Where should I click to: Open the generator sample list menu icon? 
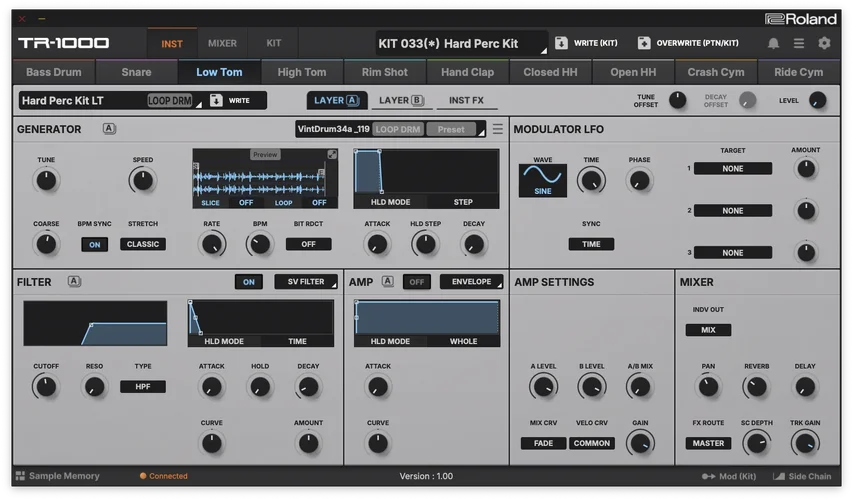click(x=497, y=129)
